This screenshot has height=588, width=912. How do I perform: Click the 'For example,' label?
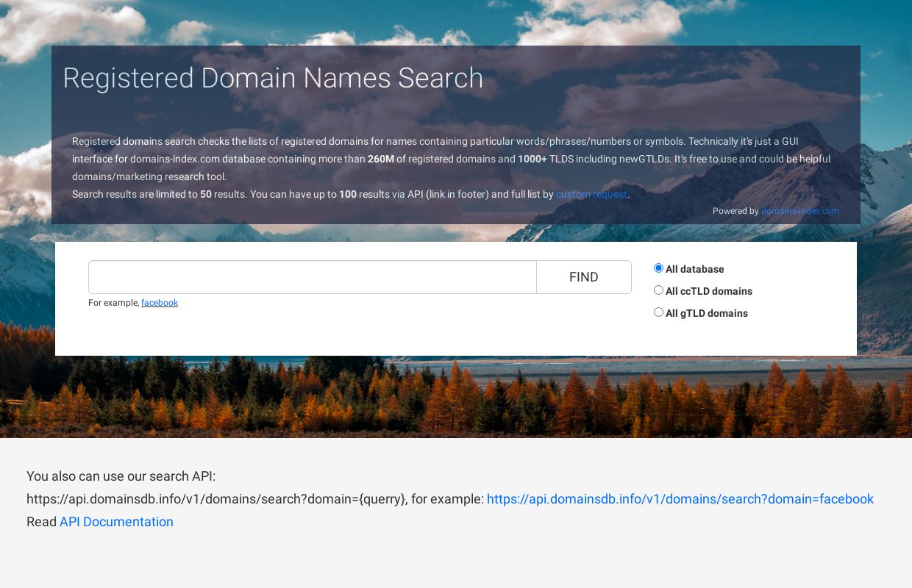click(x=113, y=303)
